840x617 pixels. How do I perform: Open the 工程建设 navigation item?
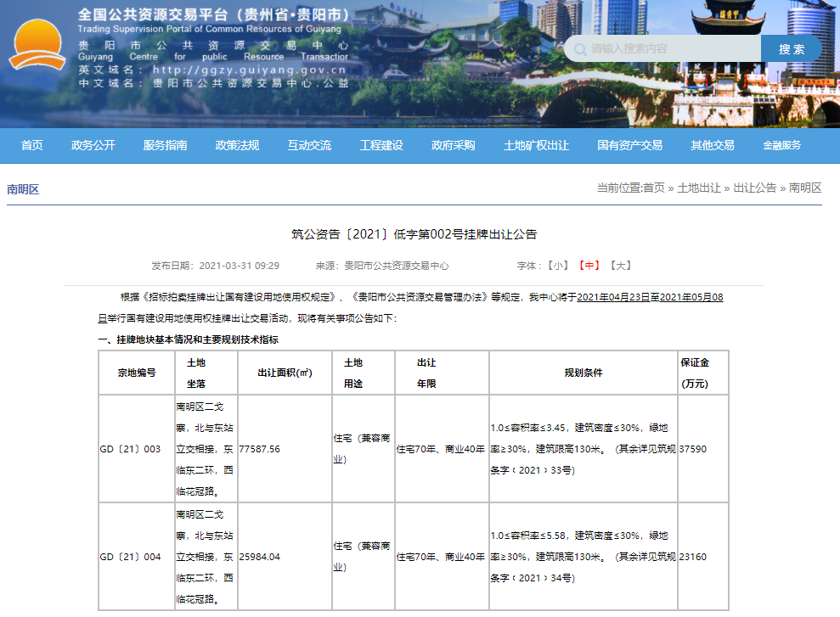click(x=381, y=145)
